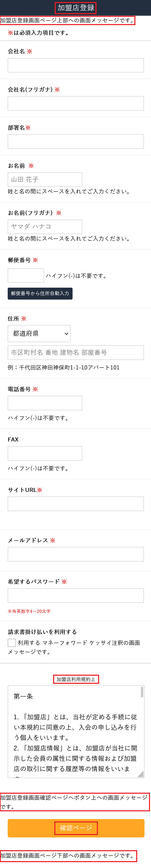
Task: Focus the 部署名 input box
Action: click(x=75, y=141)
